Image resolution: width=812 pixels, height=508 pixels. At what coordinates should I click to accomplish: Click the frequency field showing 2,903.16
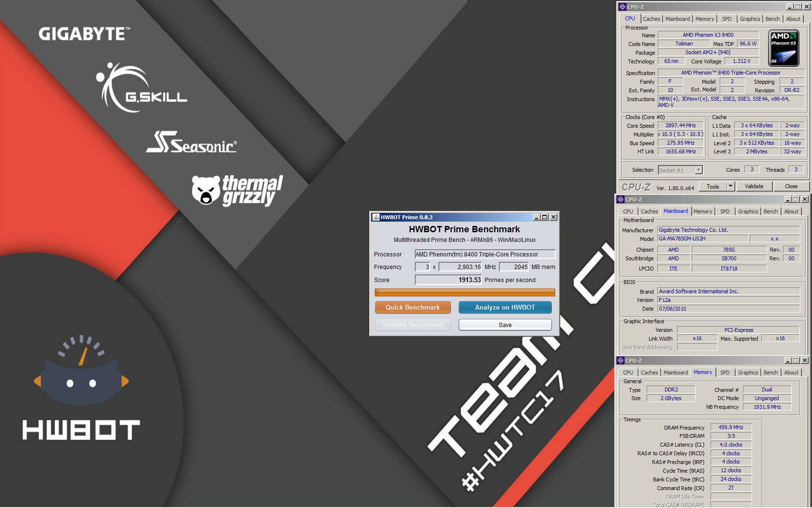click(x=460, y=267)
